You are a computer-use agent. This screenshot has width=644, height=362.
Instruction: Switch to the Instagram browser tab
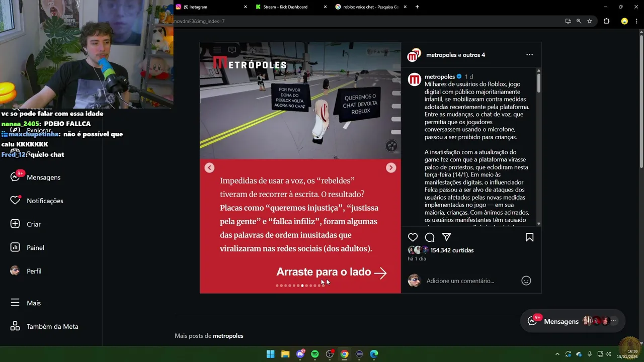coord(211,7)
